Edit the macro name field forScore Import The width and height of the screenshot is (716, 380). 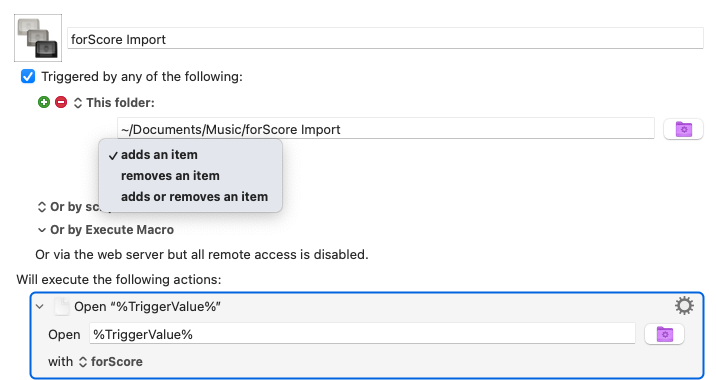[385, 39]
